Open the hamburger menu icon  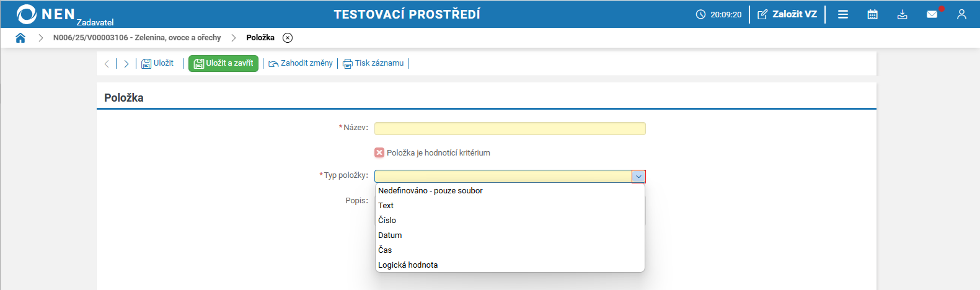coord(843,14)
